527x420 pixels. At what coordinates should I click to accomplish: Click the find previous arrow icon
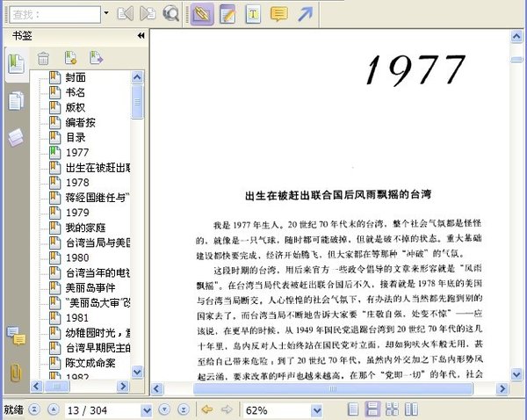point(125,14)
